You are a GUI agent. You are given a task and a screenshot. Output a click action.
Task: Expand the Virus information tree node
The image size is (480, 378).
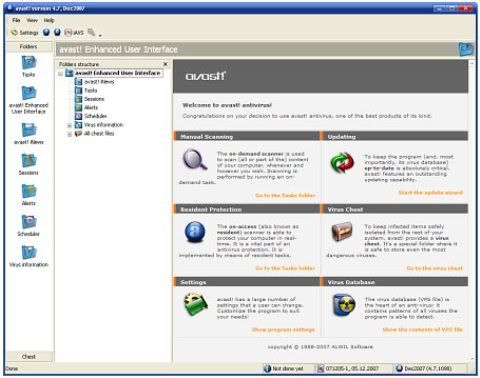point(69,125)
